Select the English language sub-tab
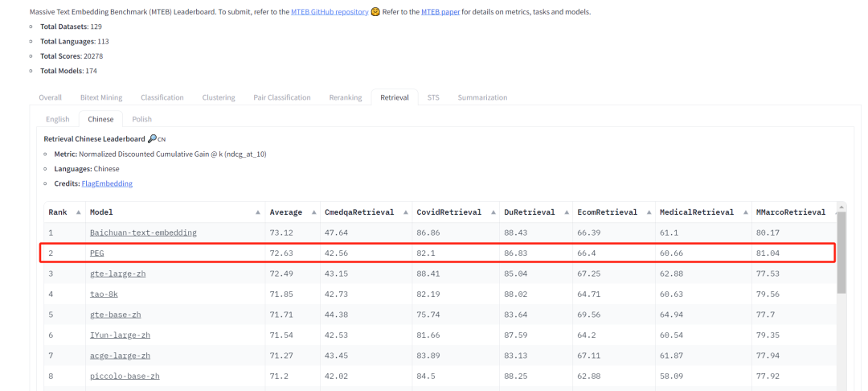Image resolution: width=868 pixels, height=391 pixels. pos(58,119)
